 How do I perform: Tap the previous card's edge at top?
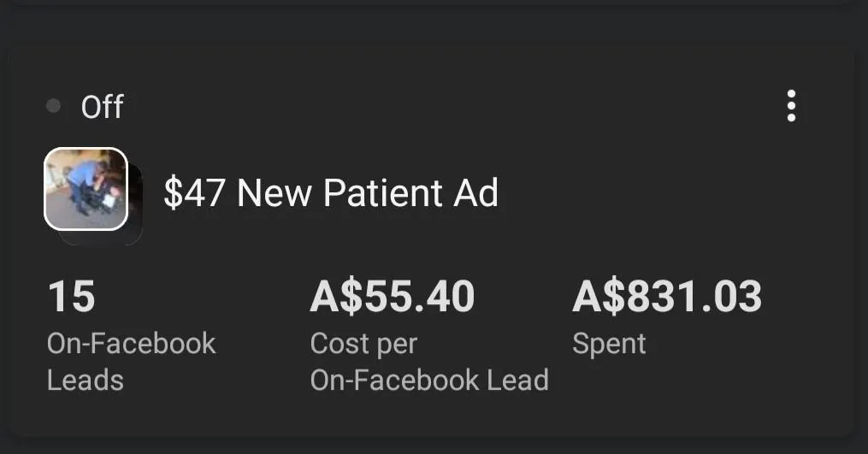click(428, 3)
